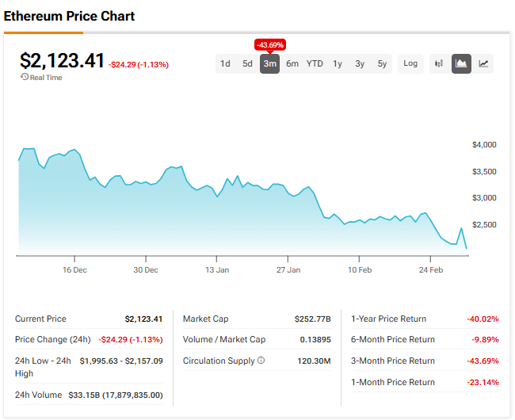Select the 3m time range
The height and width of the screenshot is (420, 515).
coord(269,63)
